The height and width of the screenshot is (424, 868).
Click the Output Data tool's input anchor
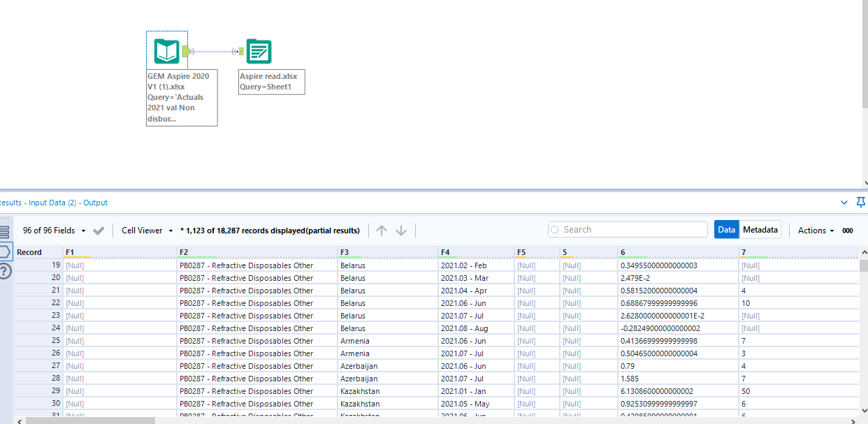click(x=240, y=51)
